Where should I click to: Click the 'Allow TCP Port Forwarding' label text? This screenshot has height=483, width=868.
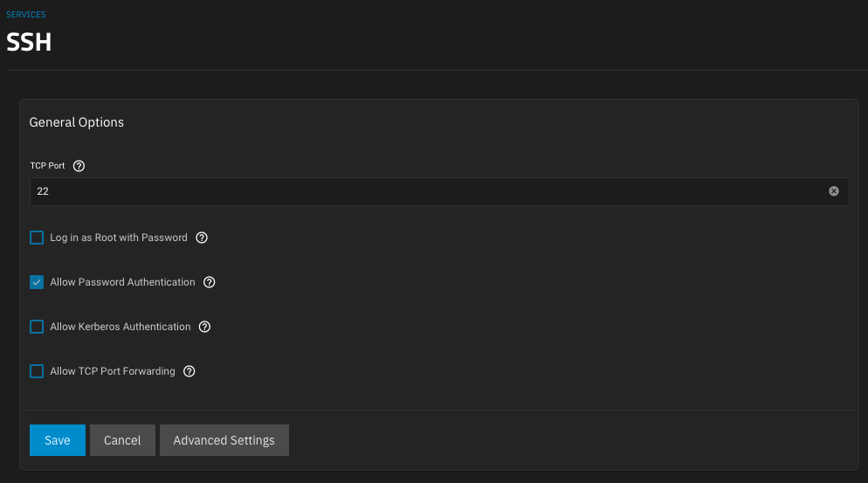coord(113,371)
